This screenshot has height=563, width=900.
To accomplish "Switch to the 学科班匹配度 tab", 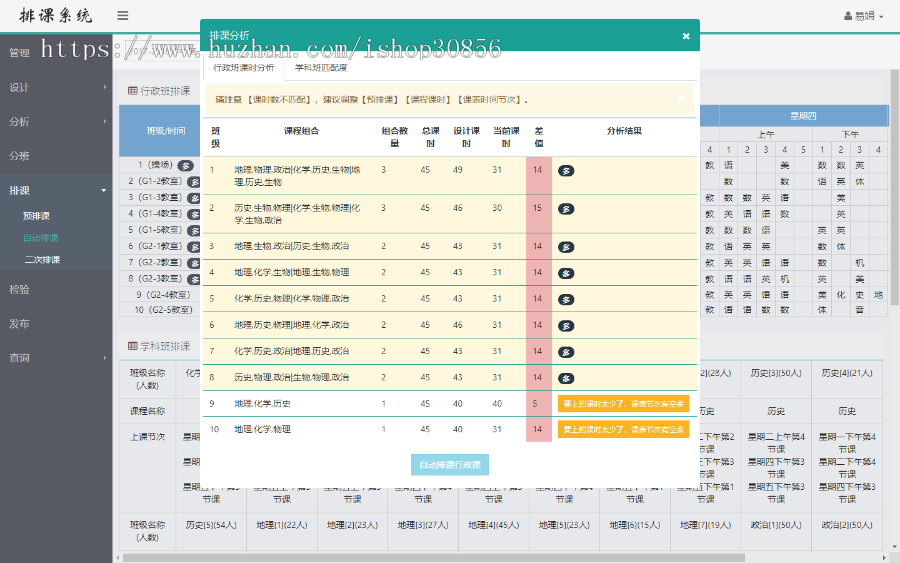I will 321,68.
